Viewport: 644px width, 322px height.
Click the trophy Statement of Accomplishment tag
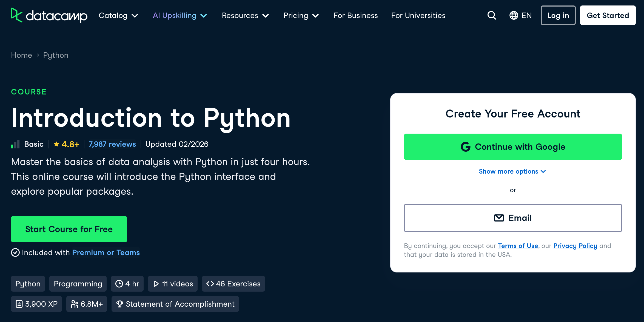[x=175, y=304]
